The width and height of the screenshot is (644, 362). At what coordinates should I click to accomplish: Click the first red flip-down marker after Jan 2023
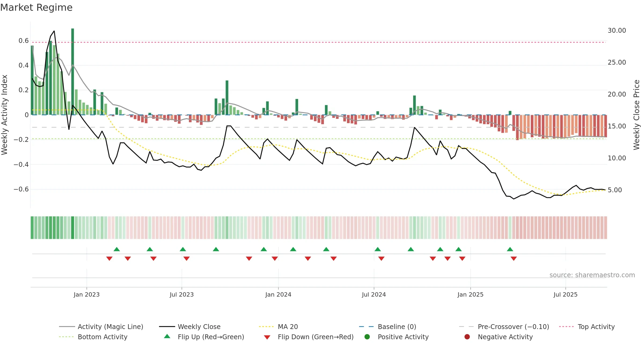(x=109, y=258)
